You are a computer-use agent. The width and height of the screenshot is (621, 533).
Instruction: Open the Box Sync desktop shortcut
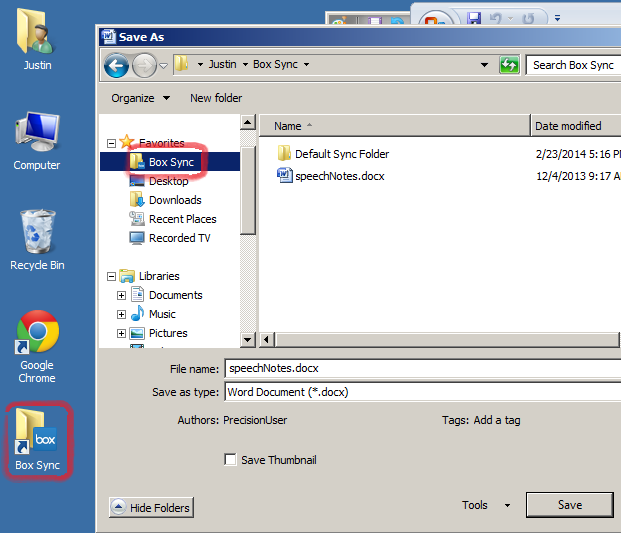(37, 440)
